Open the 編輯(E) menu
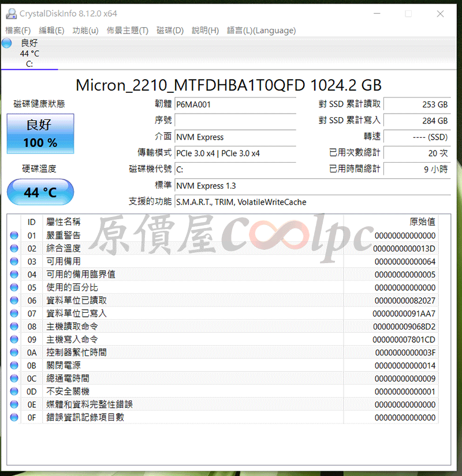 click(51, 31)
